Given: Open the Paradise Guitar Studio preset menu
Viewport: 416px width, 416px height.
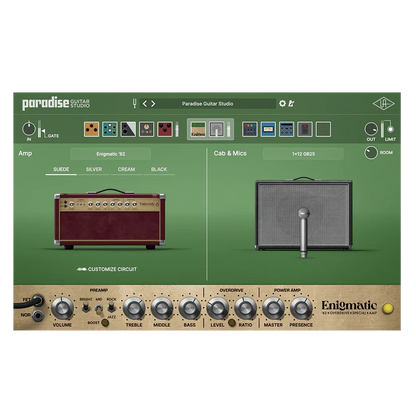Looking at the screenshot, I should click(x=208, y=104).
